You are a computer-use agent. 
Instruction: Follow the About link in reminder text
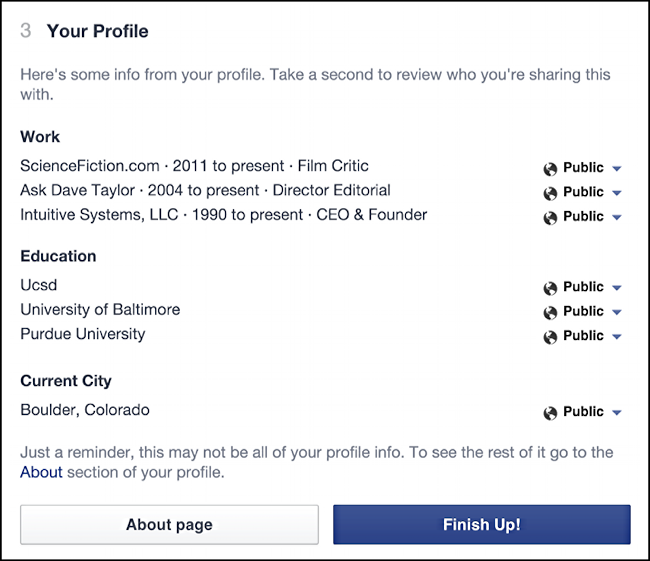point(41,472)
